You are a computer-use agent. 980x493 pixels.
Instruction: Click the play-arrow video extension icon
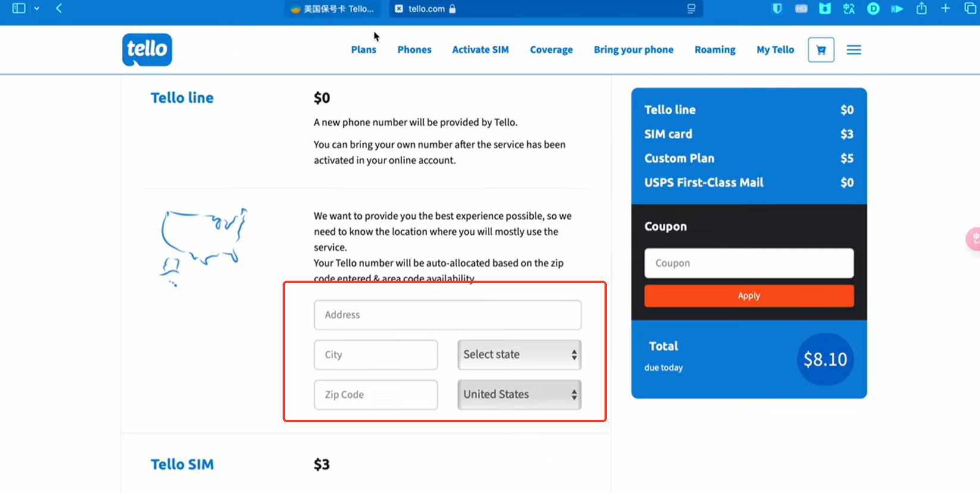[x=897, y=8]
